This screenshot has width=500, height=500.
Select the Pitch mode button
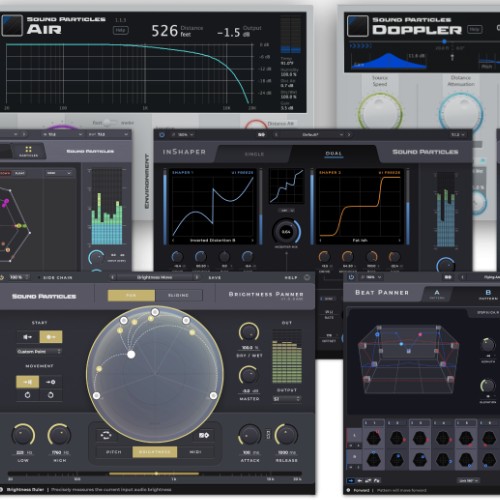click(114, 452)
